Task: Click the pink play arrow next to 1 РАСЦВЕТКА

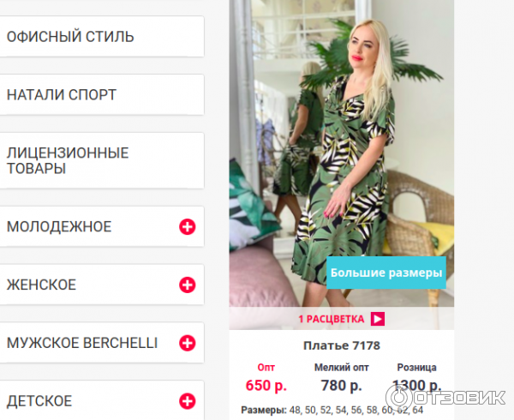Action: (378, 319)
